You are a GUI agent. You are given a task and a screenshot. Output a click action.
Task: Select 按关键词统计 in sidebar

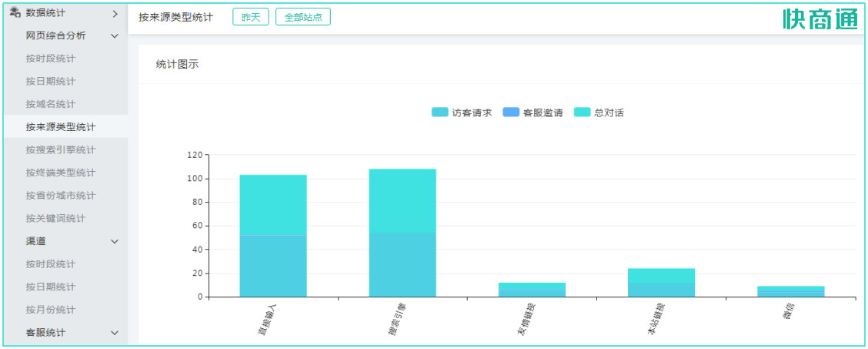55,219
